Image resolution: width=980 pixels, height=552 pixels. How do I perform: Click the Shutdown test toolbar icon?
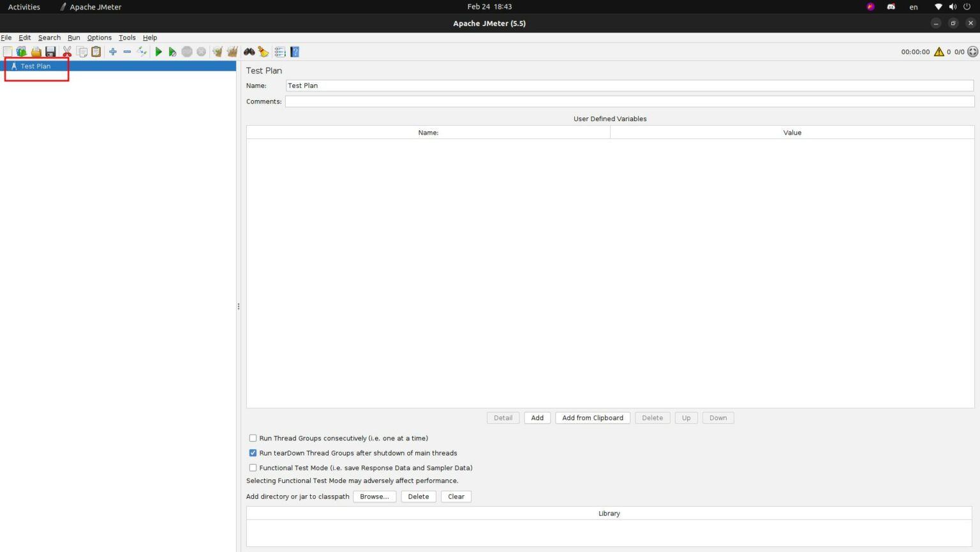(x=202, y=52)
